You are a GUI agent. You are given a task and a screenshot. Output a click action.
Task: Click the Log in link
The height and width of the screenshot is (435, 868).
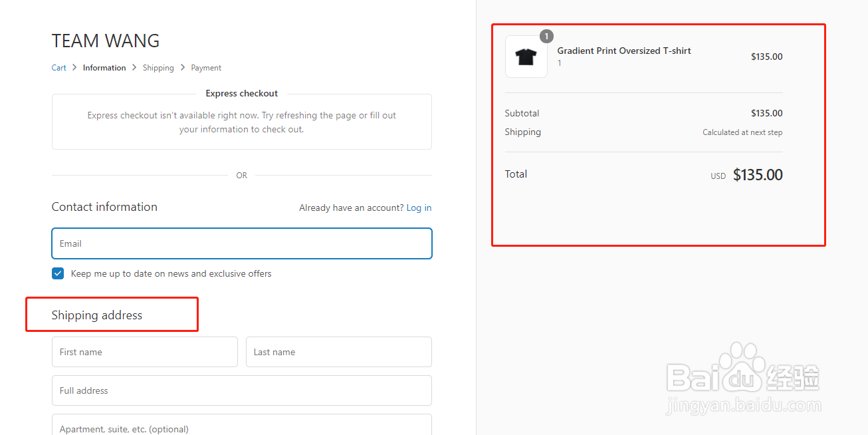419,208
